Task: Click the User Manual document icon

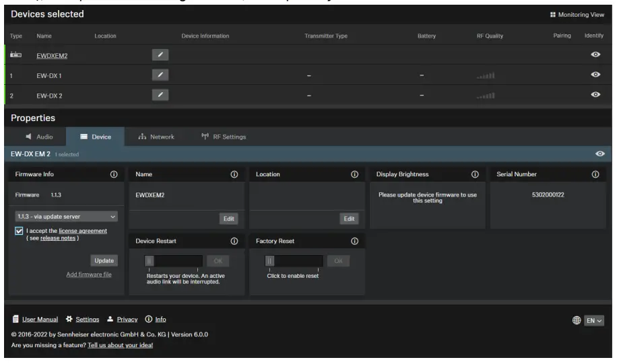Action: 15,320
